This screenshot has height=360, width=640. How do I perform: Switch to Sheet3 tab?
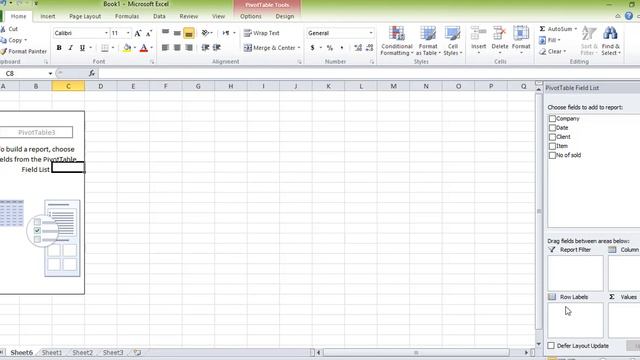[113, 352]
